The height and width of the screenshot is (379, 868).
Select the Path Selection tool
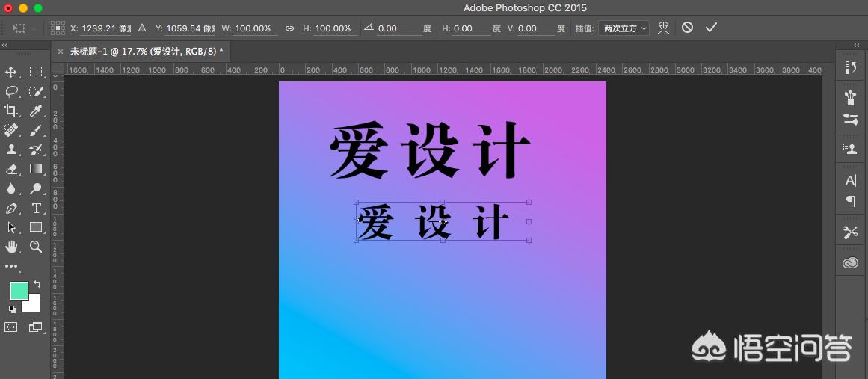pos(10,227)
